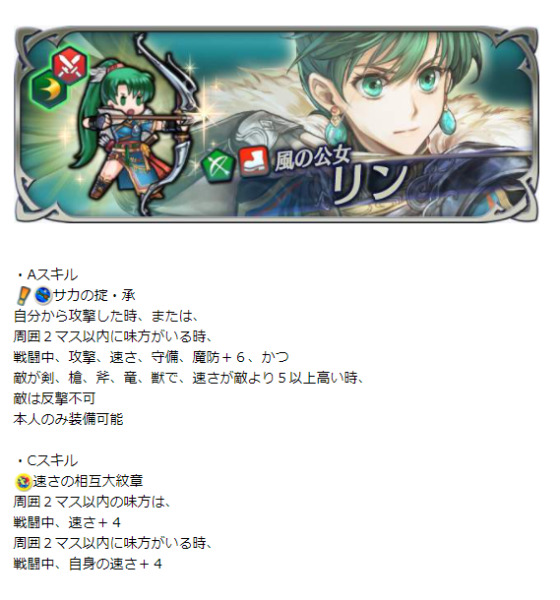
Task: Click the blue A skill icon by サカの掟・承
Action: (43, 295)
